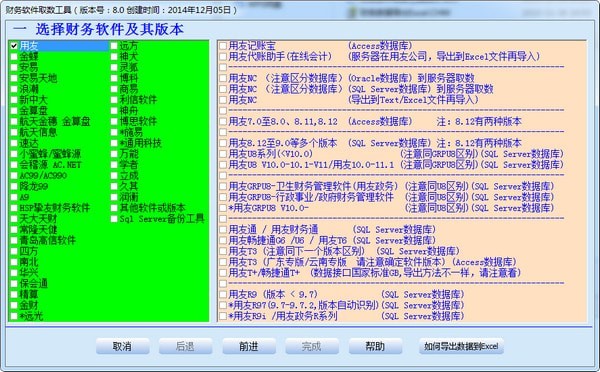Check the 神舟 checkbox

(x=114, y=111)
